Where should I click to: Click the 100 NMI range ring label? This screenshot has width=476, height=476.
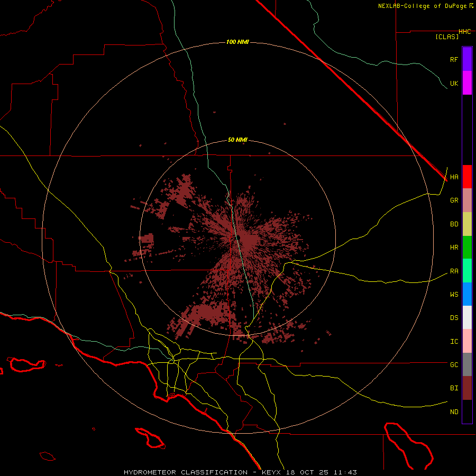pos(237,42)
